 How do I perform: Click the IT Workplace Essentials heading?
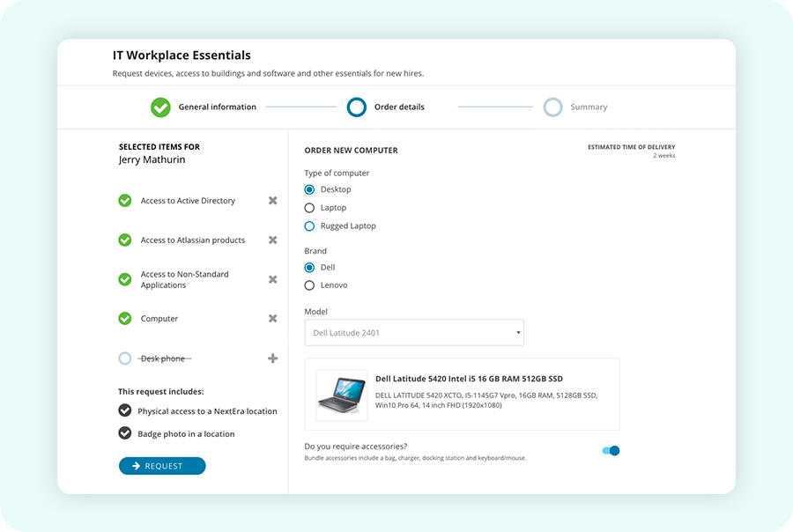182,55
